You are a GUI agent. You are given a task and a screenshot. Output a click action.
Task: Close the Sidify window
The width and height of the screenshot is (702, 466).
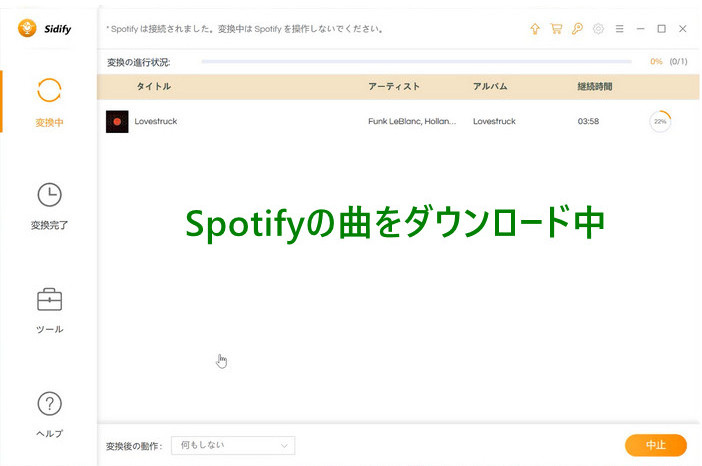[682, 29]
